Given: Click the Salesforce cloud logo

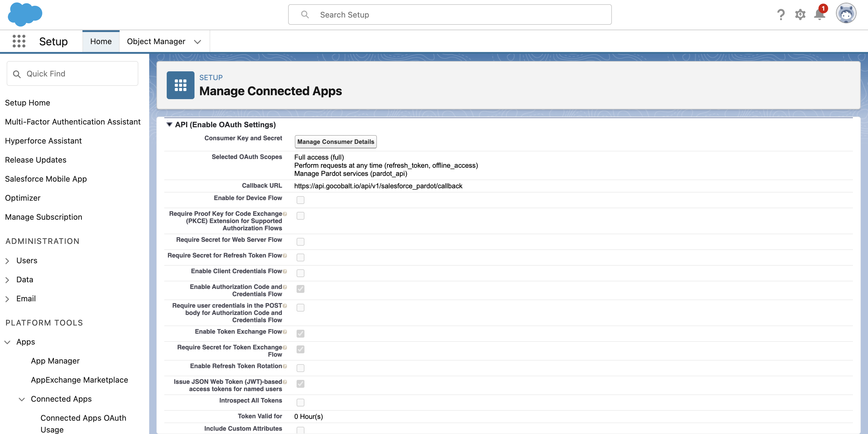Looking at the screenshot, I should pos(24,15).
